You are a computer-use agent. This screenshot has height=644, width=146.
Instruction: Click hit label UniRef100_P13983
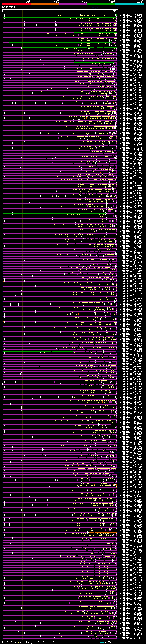(x=131, y=110)
